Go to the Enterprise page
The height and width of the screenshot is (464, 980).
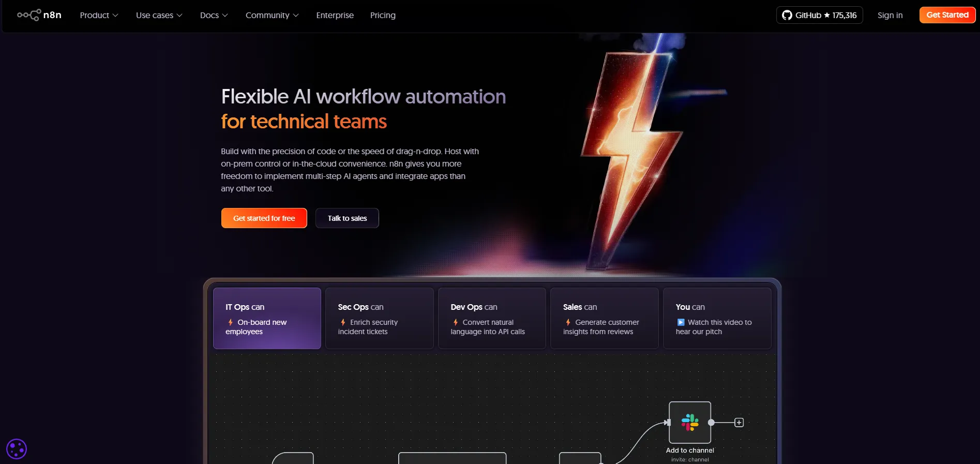point(335,16)
